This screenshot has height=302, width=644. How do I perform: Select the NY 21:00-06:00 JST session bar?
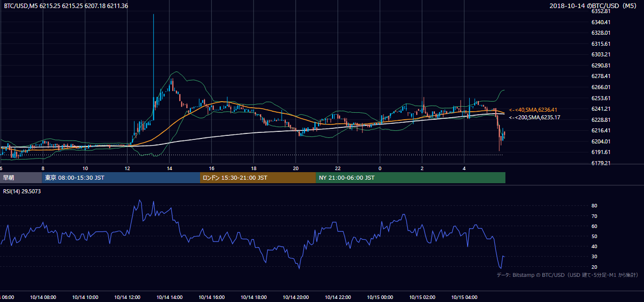tap(411, 178)
